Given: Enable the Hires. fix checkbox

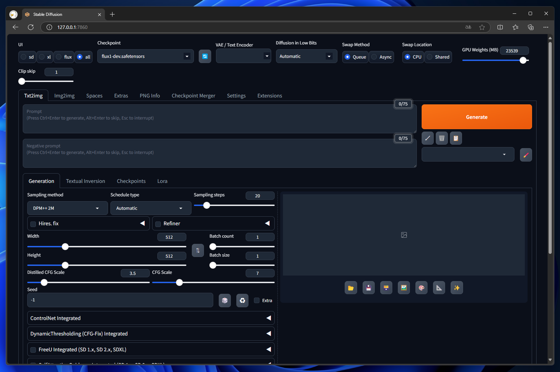Looking at the screenshot, I should pos(33,224).
